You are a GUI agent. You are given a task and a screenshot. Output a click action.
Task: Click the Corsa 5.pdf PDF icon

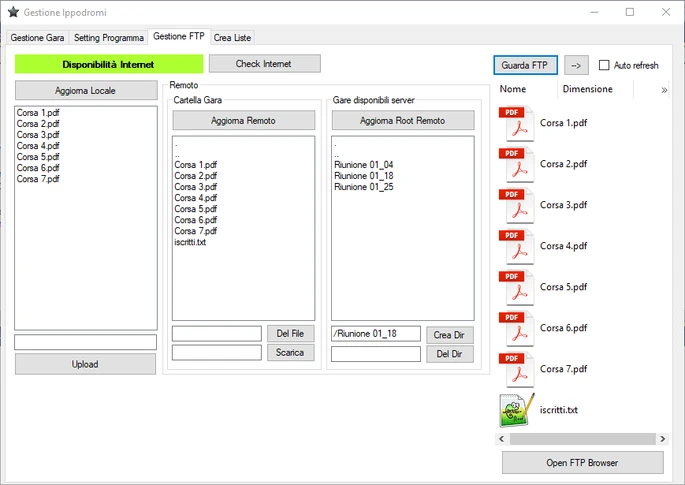(x=516, y=288)
